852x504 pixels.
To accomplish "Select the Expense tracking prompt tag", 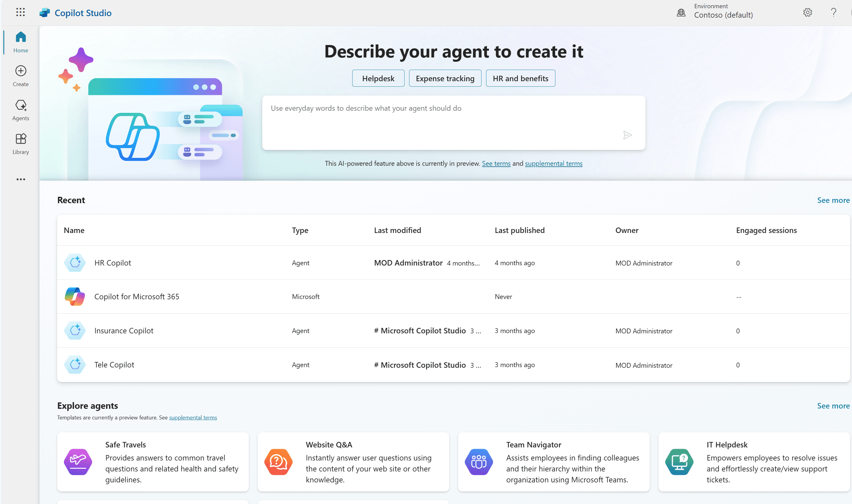I will click(444, 77).
